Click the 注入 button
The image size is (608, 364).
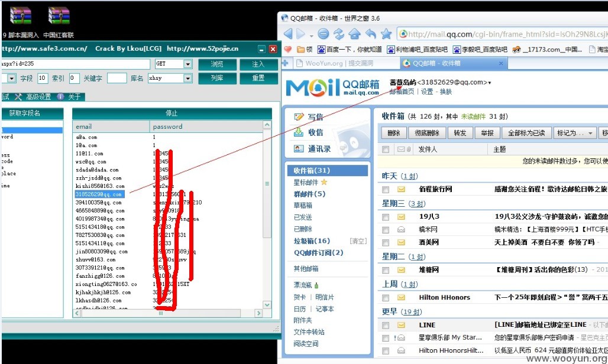click(x=258, y=64)
